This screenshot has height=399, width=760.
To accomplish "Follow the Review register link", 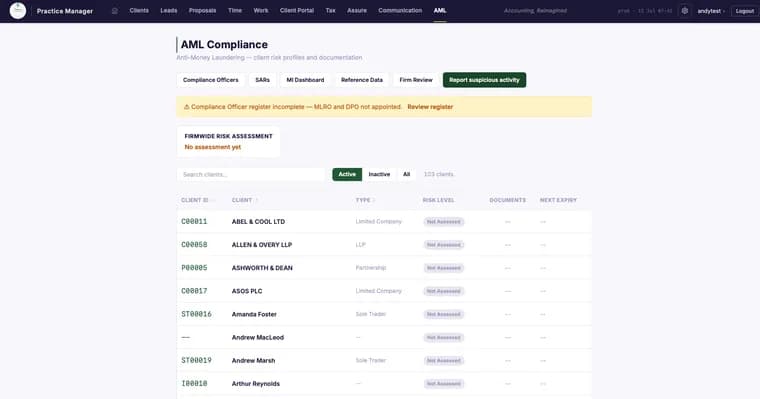I will pos(430,107).
